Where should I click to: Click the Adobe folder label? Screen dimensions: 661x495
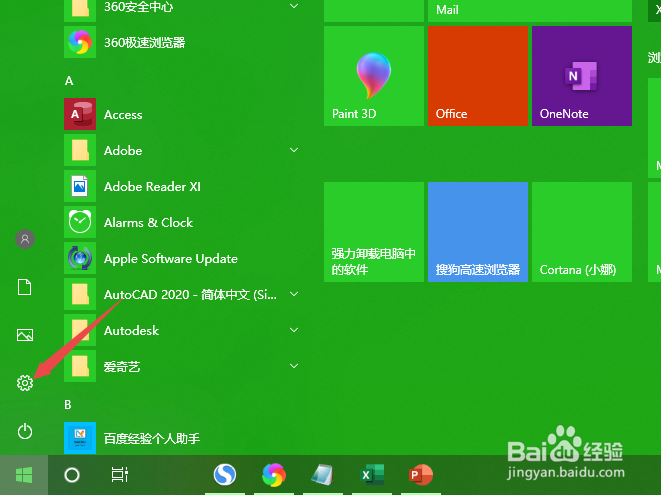(x=123, y=151)
